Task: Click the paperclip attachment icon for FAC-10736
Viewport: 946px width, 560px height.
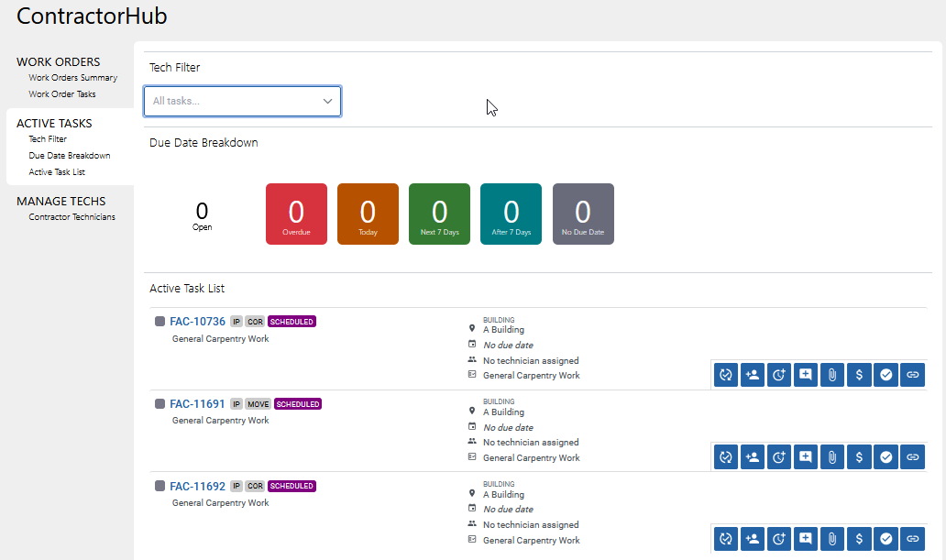Action: pyautogui.click(x=832, y=375)
